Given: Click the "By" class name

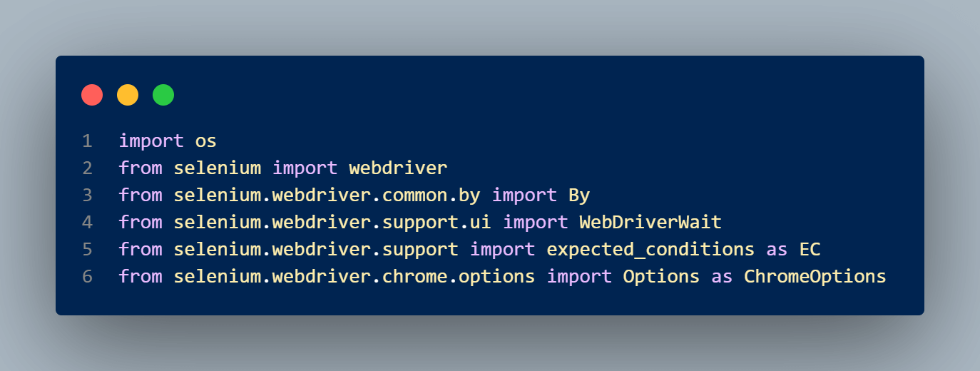Looking at the screenshot, I should pyautogui.click(x=579, y=195).
